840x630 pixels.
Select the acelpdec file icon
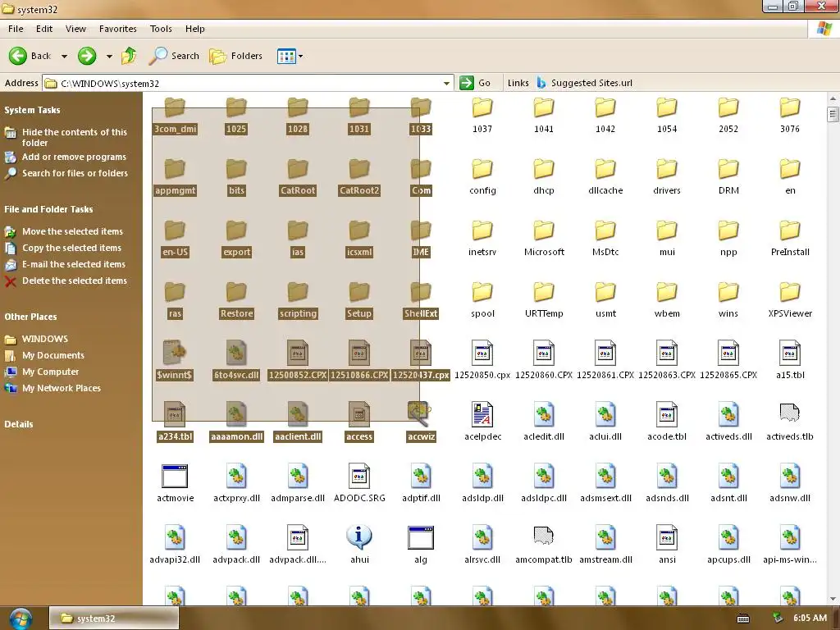(x=482, y=414)
